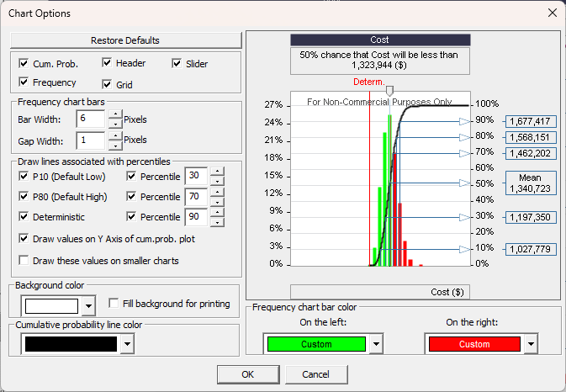Click the 50% mean arrow marker on chart
Screen dimensions: 566x392
click(463, 183)
